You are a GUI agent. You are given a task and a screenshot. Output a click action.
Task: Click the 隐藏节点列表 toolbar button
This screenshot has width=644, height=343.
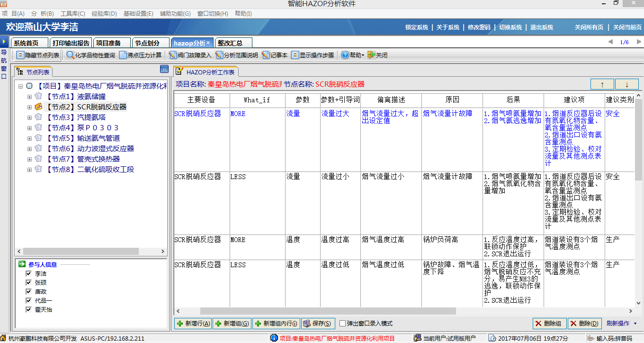point(38,55)
